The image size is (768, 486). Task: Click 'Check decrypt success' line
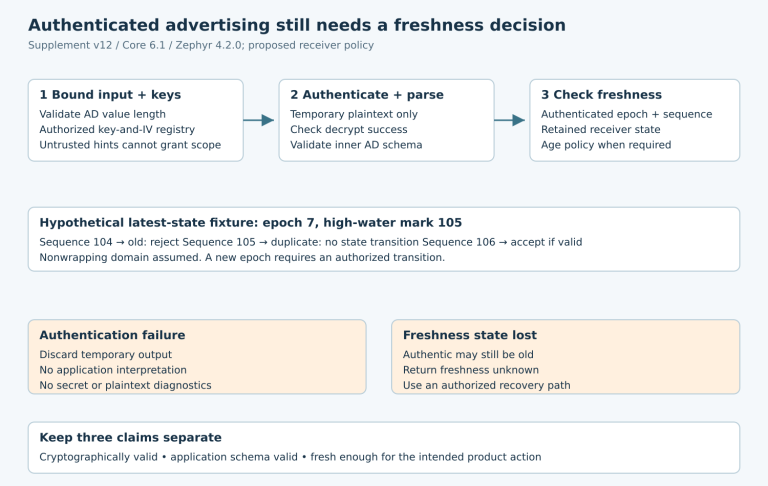click(x=349, y=129)
